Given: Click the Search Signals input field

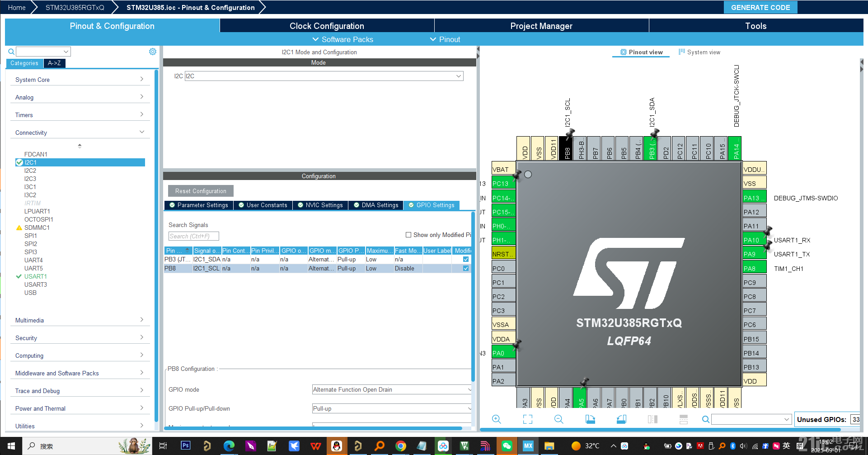Looking at the screenshot, I should (193, 236).
